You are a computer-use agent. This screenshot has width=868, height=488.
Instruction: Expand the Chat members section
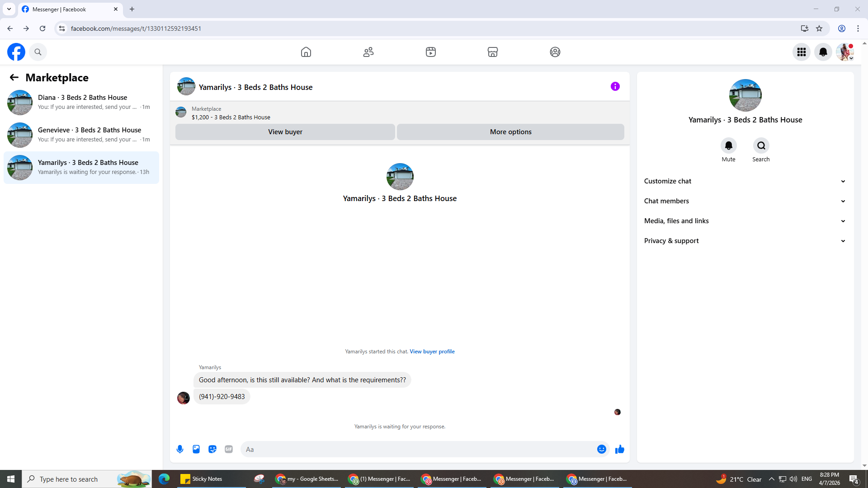point(745,201)
